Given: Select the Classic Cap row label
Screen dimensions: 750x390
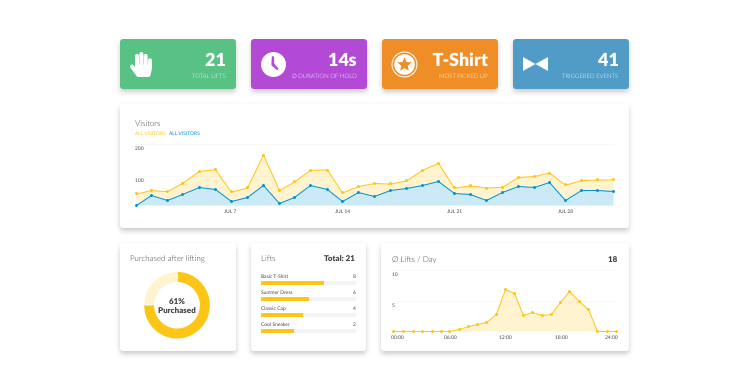Looking at the screenshot, I should coord(273,308).
